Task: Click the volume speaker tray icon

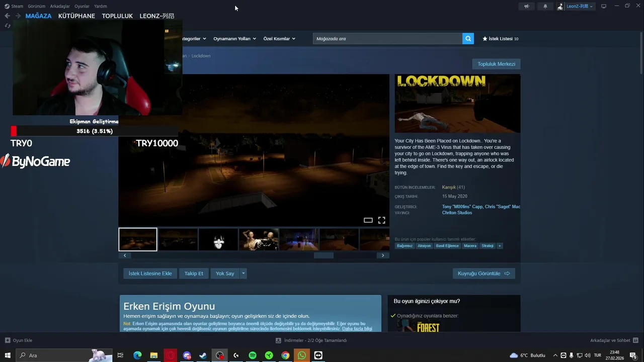Action: (588, 355)
